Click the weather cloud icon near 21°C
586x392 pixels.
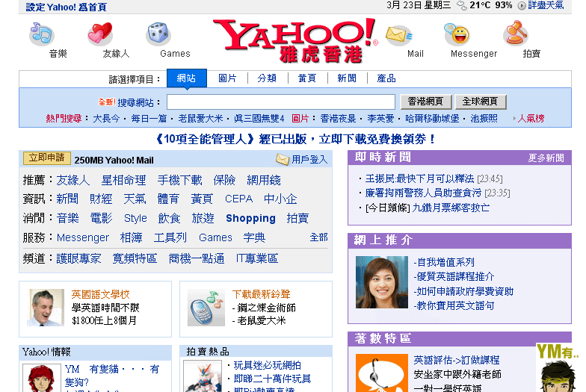[462, 6]
